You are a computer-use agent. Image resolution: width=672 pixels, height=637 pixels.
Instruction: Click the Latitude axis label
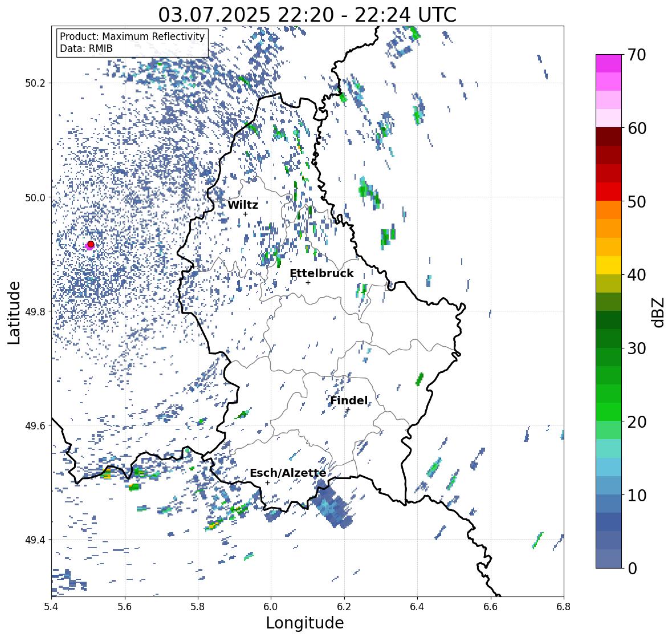point(14,313)
